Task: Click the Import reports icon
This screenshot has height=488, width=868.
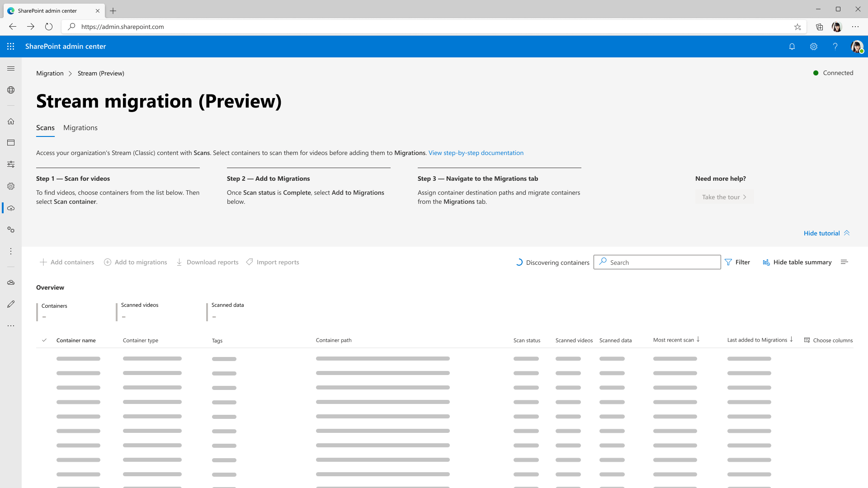Action: (x=250, y=262)
